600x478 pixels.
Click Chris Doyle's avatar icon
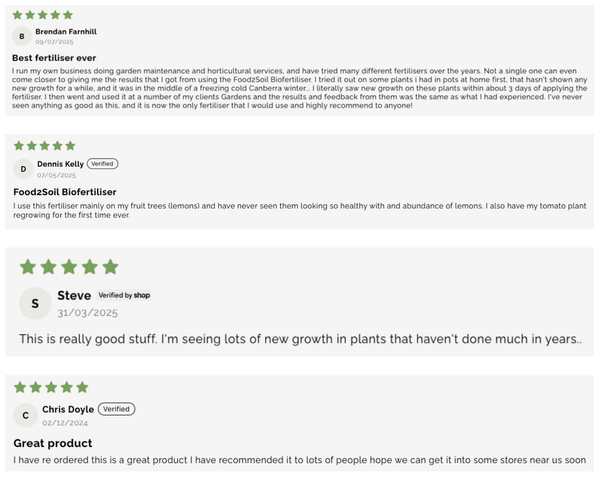[25, 415]
